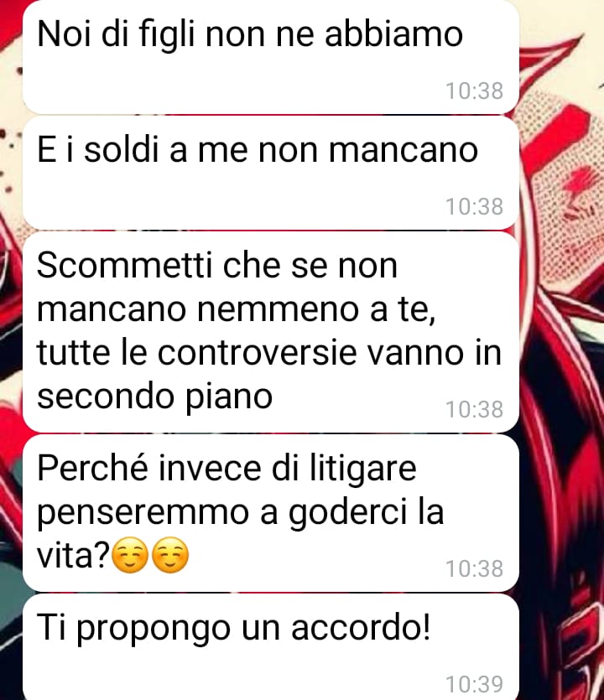
Task: Tap the 'Scommetti che se non' message bubble
Action: click(271, 332)
